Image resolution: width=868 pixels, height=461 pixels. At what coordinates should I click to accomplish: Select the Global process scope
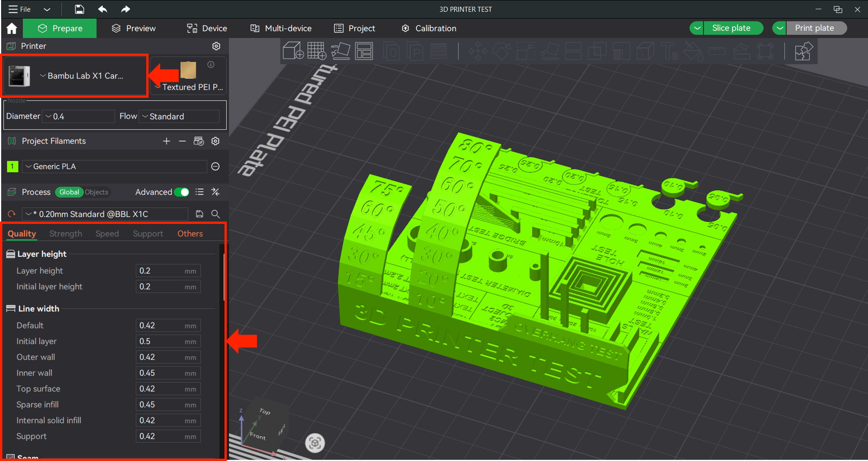coord(69,192)
